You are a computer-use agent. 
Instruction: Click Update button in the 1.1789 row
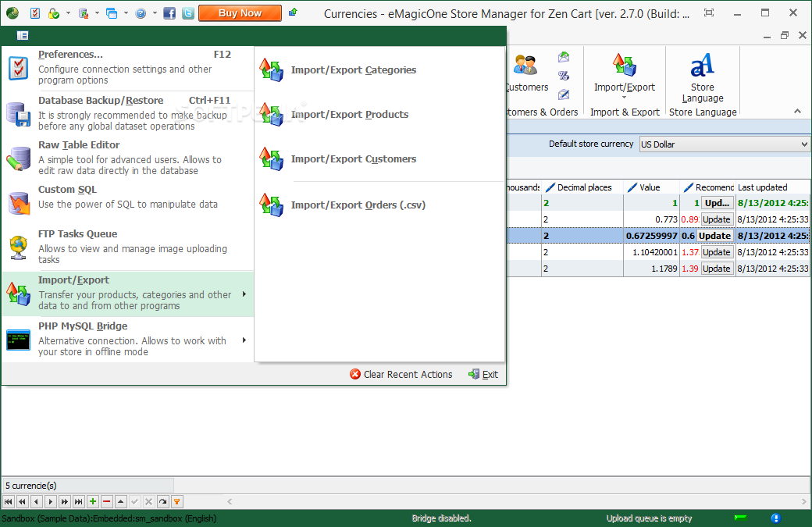[x=717, y=269]
